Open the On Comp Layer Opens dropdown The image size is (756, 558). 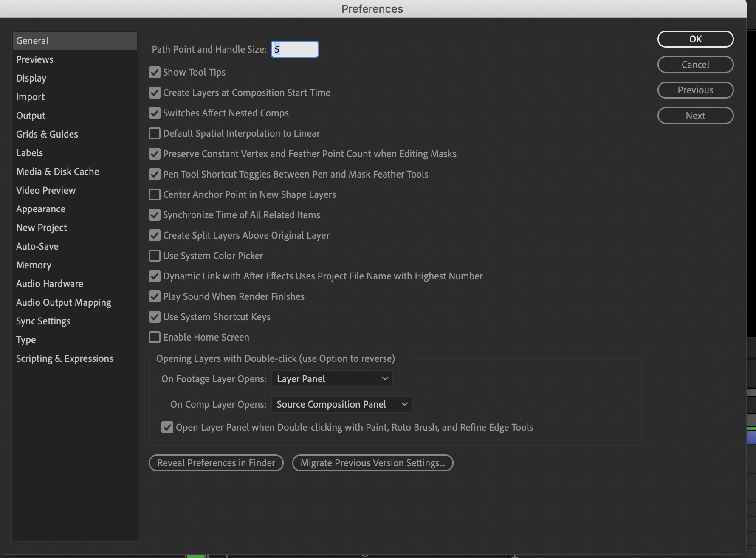pyautogui.click(x=341, y=404)
